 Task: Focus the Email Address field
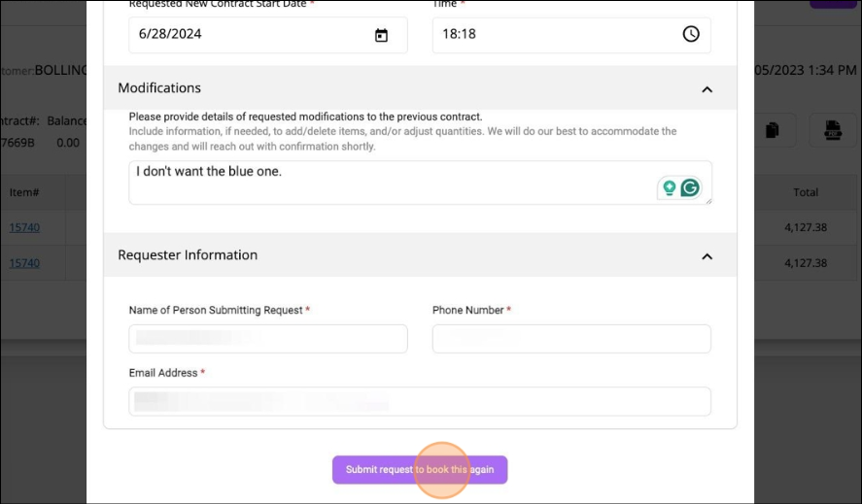click(419, 401)
